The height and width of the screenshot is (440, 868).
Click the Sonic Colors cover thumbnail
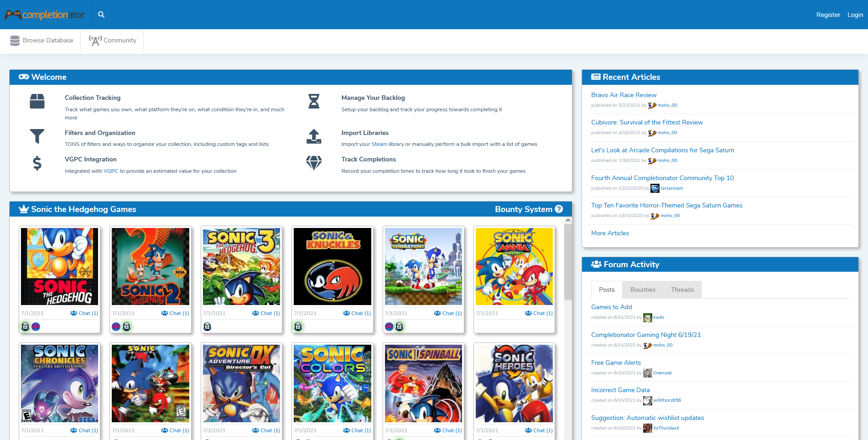click(332, 383)
